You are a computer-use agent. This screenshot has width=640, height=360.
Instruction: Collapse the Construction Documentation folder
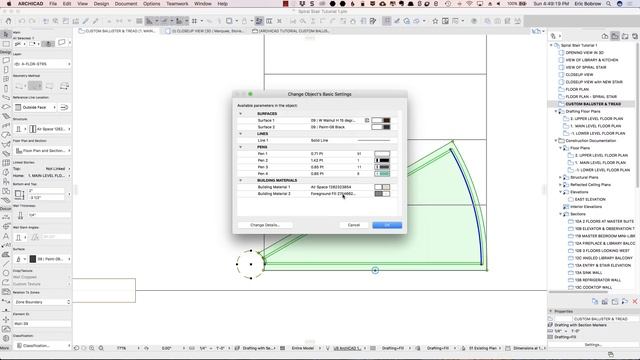tap(556, 140)
